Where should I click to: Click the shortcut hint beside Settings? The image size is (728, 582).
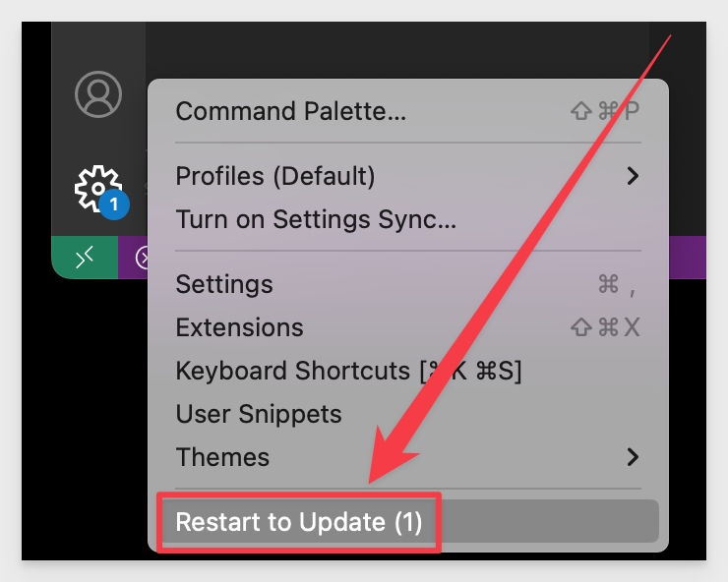(x=617, y=284)
